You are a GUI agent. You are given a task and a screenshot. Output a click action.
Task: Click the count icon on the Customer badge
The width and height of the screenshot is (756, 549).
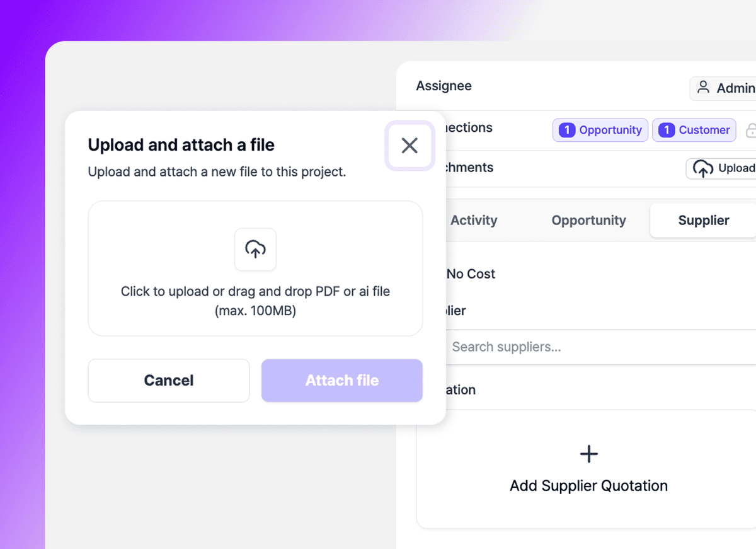click(x=666, y=130)
